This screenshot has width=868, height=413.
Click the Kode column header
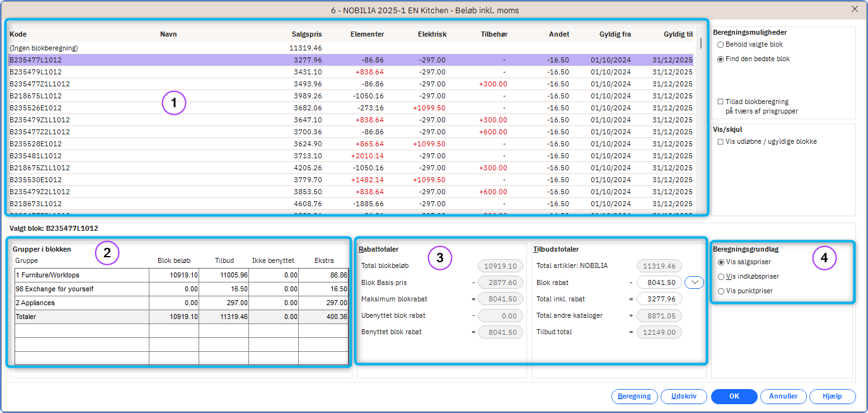[18, 34]
